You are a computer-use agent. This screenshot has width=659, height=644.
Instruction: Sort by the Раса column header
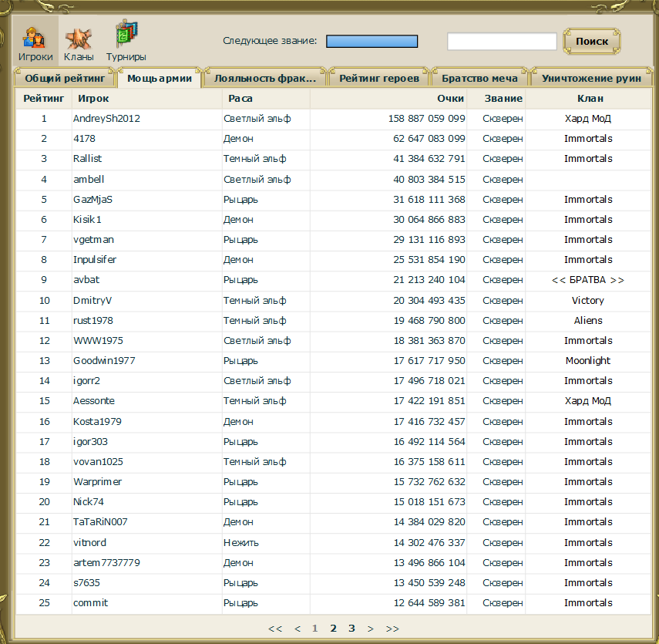[x=240, y=99]
